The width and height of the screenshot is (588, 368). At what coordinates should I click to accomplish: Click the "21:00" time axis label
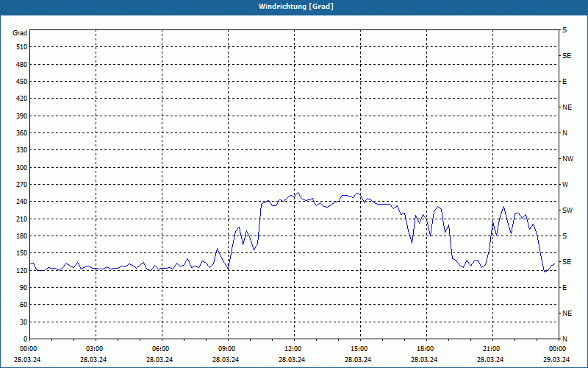pos(492,349)
